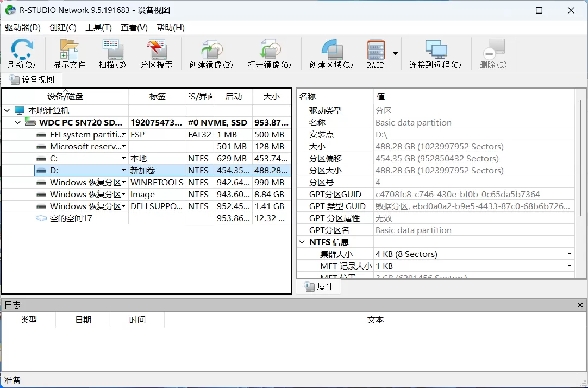The width and height of the screenshot is (588, 388).
Task: Collapse the 本地计算机 tree node
Action: pos(6,109)
